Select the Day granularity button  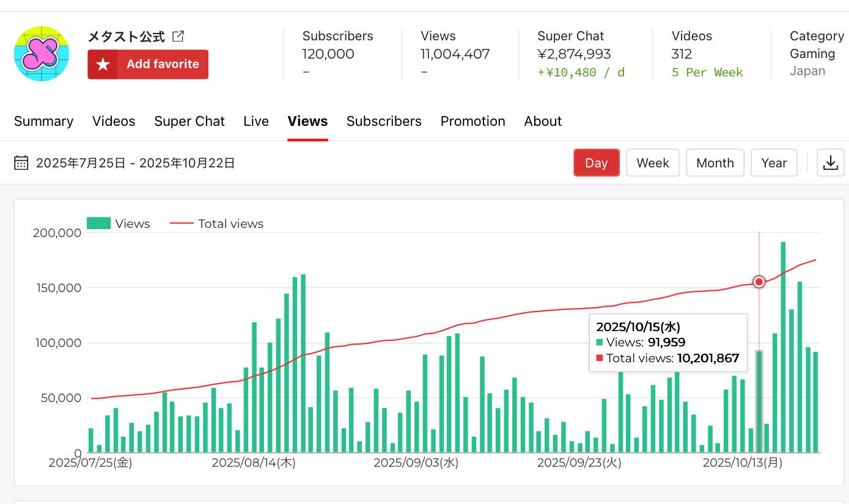[596, 163]
